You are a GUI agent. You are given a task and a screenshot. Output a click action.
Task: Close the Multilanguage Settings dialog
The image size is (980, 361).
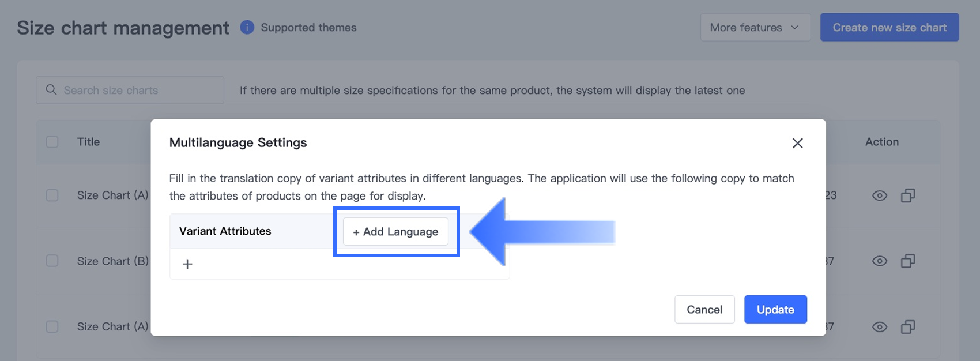(x=797, y=143)
